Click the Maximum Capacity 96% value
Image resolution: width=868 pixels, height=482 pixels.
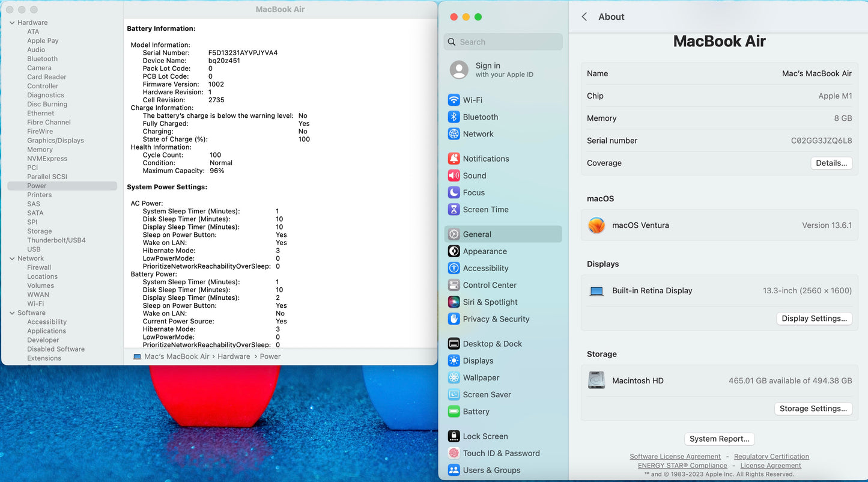(217, 171)
